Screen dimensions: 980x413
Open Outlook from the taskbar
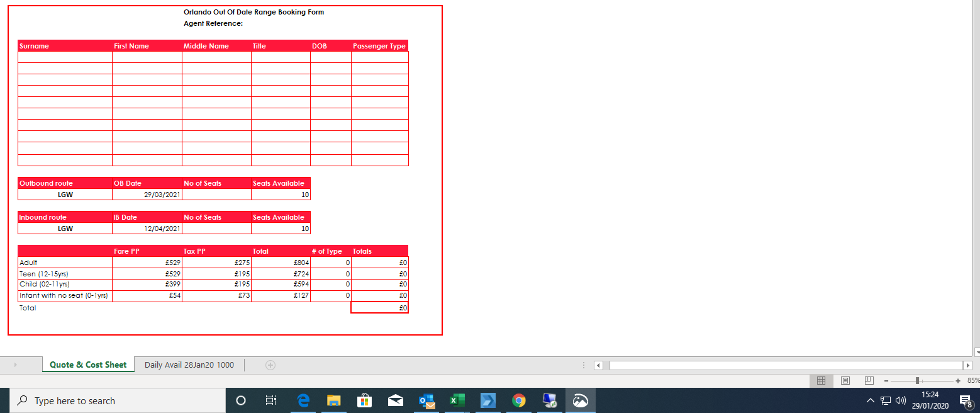coord(426,400)
